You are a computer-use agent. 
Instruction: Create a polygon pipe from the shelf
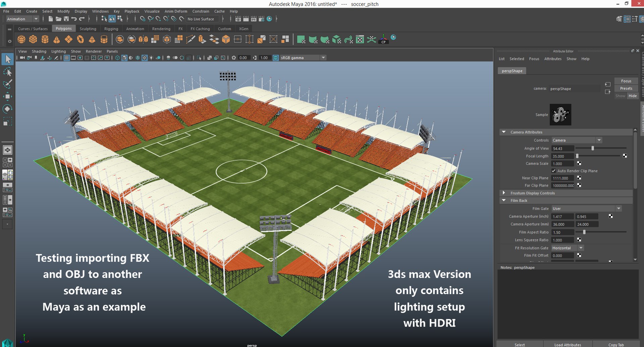coord(104,40)
